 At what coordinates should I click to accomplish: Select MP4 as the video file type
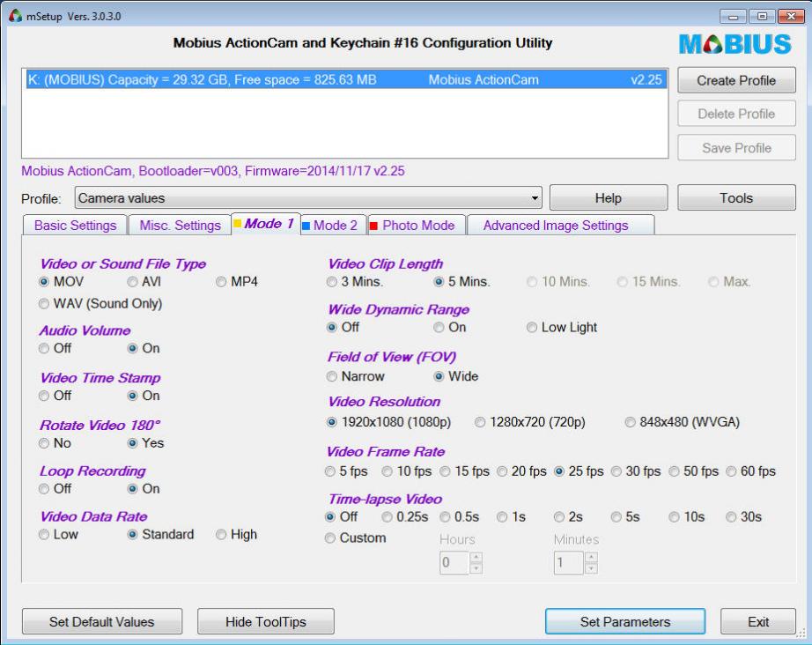(x=222, y=282)
